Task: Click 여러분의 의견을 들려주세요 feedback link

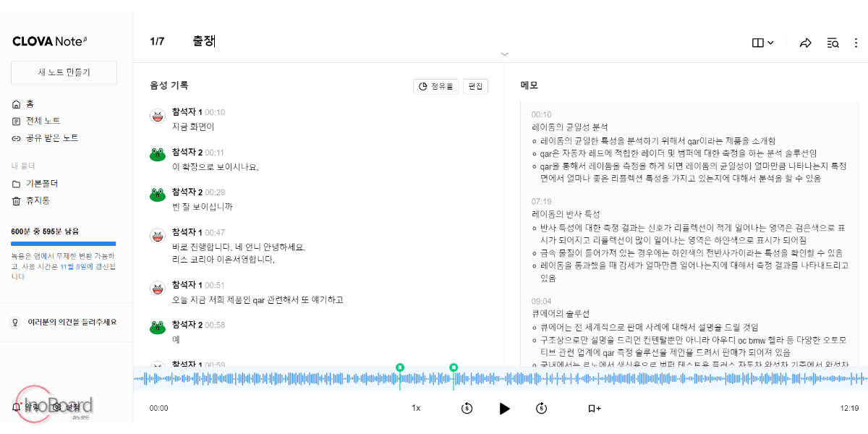Action: click(x=72, y=322)
